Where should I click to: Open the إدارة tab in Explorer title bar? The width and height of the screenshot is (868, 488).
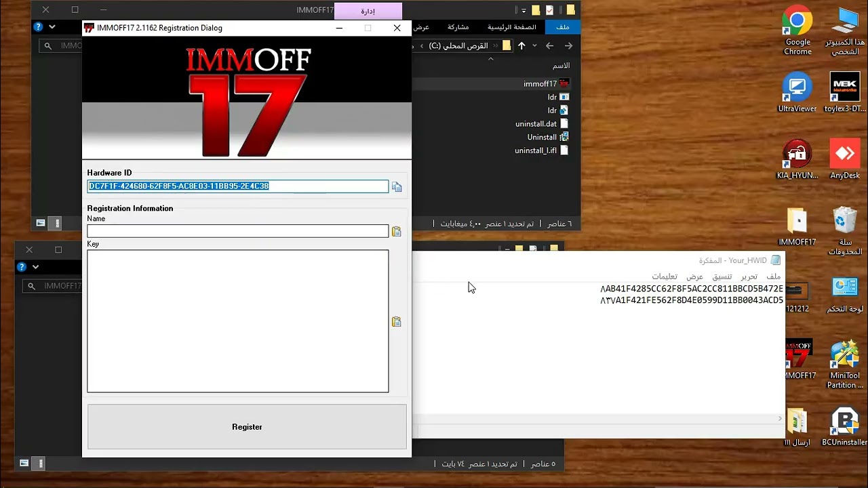(368, 11)
